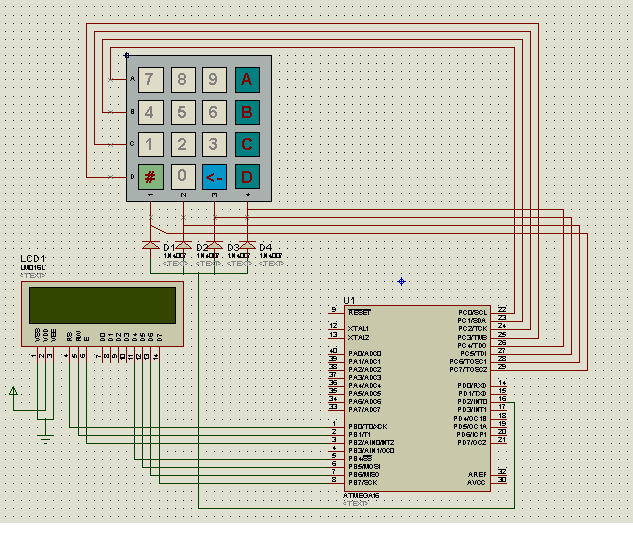The height and width of the screenshot is (540, 633).
Task: Select the D1 diode label
Action: coord(169,247)
